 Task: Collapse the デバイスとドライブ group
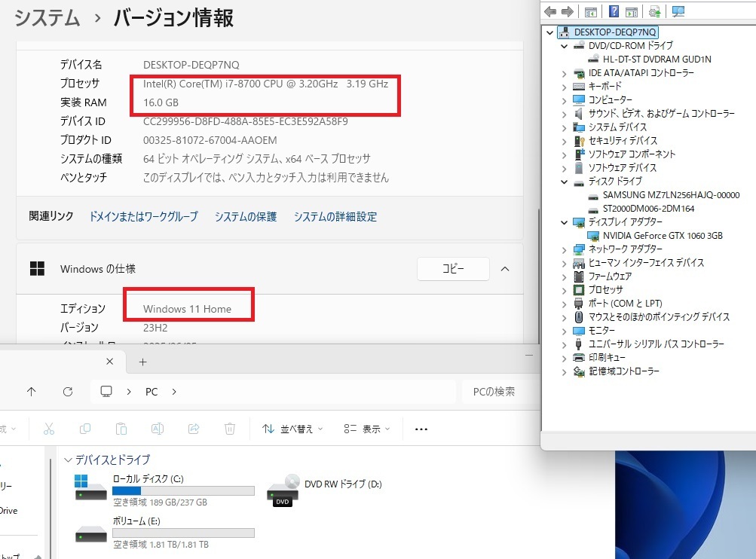coord(68,460)
